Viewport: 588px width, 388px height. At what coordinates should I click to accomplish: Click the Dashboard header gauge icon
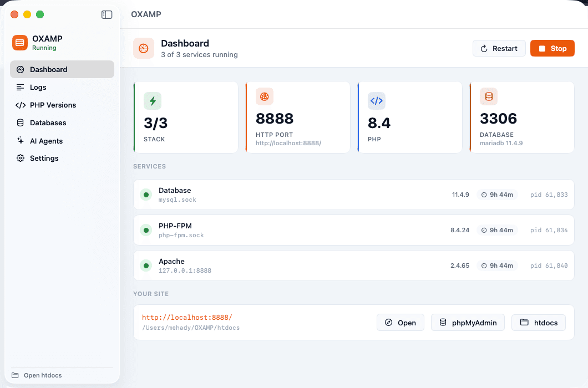144,48
